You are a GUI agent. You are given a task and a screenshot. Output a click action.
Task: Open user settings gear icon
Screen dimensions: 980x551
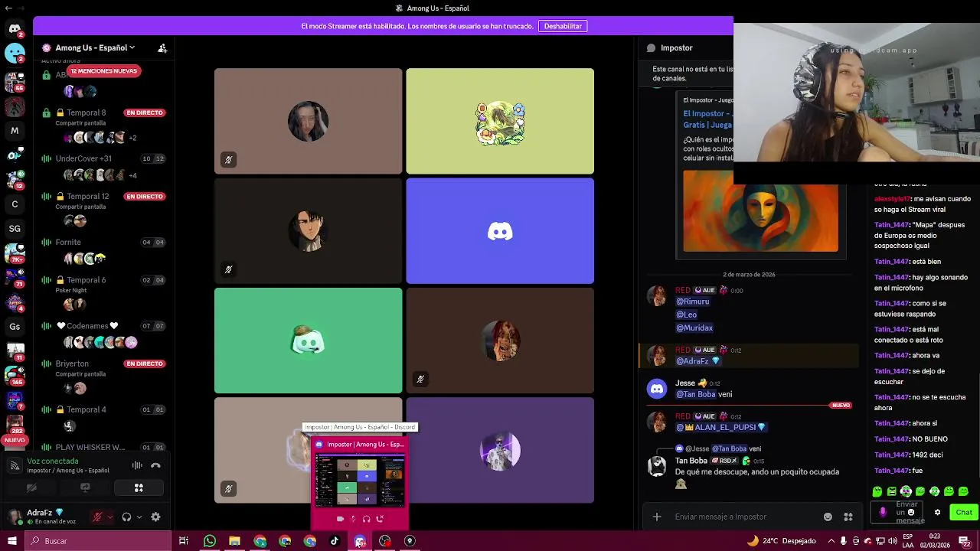point(155,517)
